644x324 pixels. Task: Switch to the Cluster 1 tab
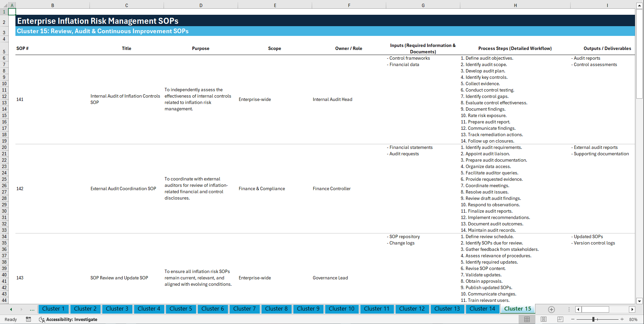click(x=53, y=309)
